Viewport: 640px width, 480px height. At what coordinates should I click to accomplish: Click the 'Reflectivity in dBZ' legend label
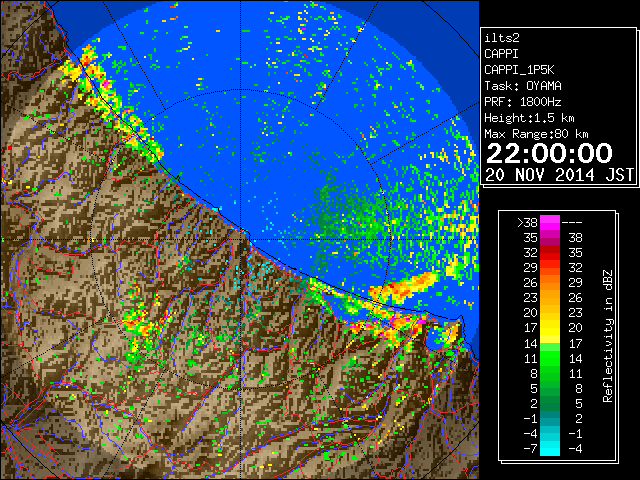pyautogui.click(x=607, y=336)
